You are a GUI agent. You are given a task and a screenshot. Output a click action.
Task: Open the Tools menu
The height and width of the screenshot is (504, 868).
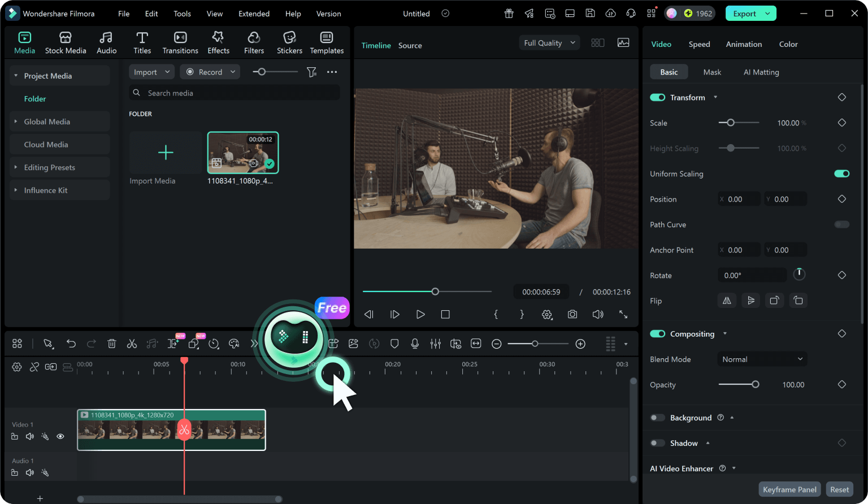click(x=182, y=14)
